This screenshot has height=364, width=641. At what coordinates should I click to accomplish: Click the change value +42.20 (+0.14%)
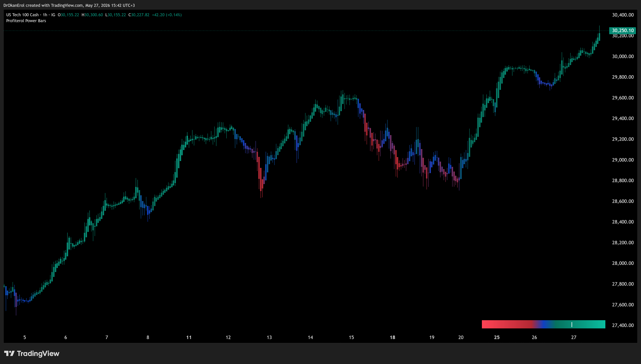[167, 15]
